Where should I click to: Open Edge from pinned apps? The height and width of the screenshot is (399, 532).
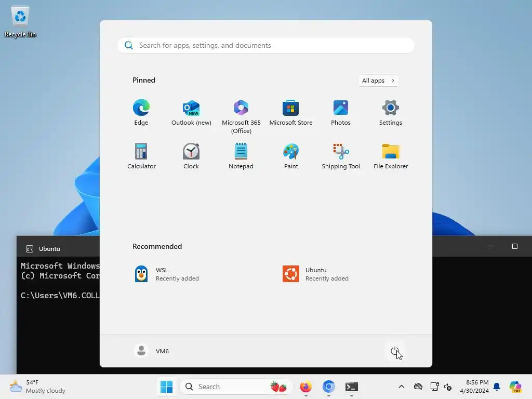tap(141, 113)
